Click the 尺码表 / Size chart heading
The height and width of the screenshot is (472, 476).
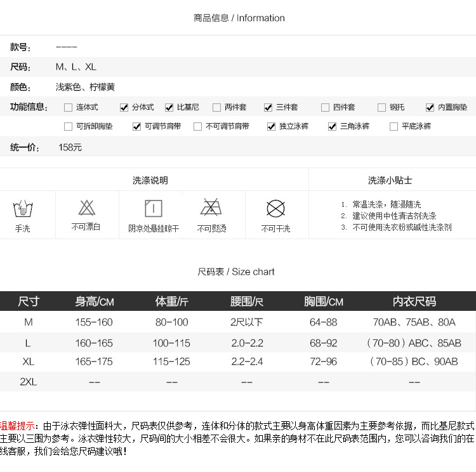click(x=236, y=272)
